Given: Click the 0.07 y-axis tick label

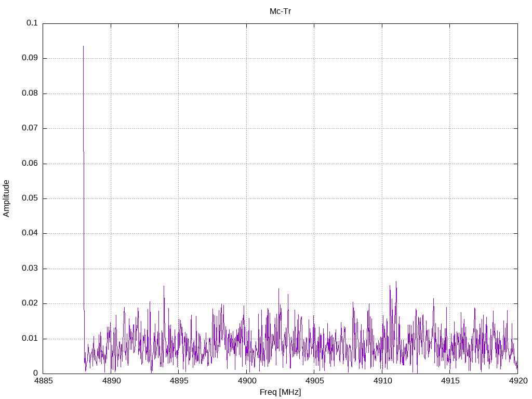Looking at the screenshot, I should click(x=30, y=128).
